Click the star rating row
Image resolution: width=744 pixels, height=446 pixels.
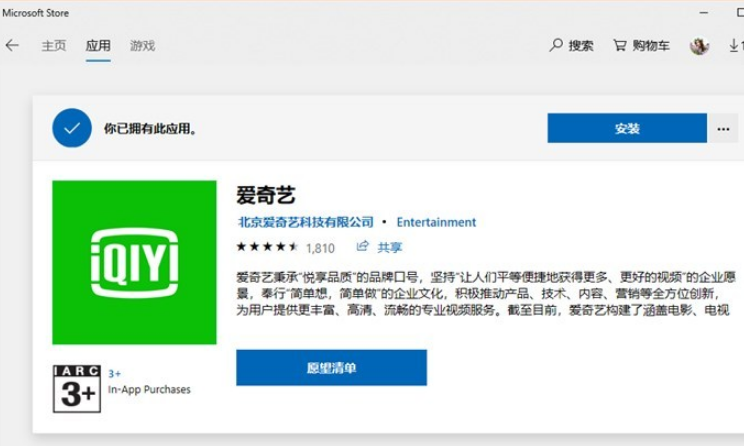tap(267, 247)
